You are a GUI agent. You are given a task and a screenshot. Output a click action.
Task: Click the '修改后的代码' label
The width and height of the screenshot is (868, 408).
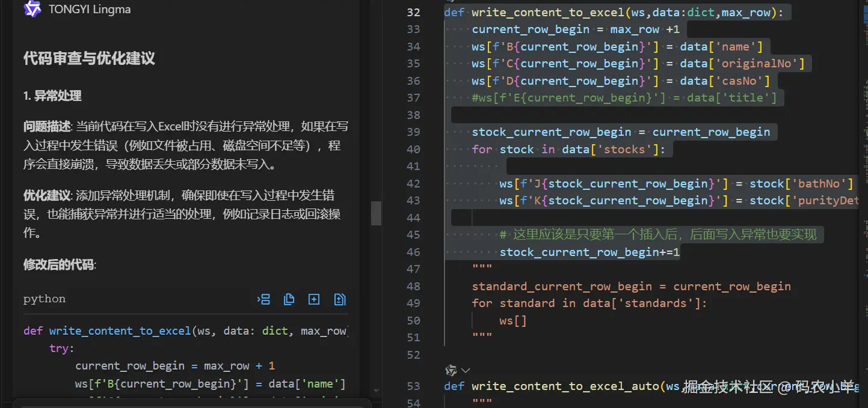click(x=58, y=264)
